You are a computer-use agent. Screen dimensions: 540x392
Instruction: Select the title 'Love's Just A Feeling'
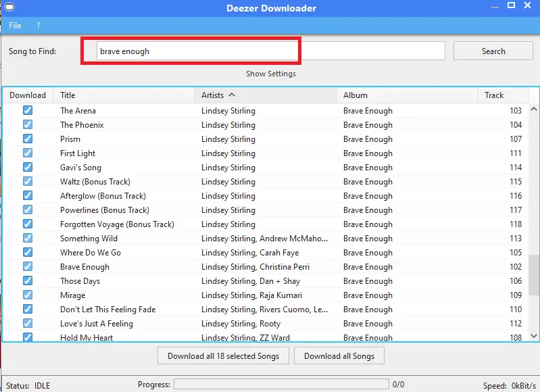[x=97, y=324]
